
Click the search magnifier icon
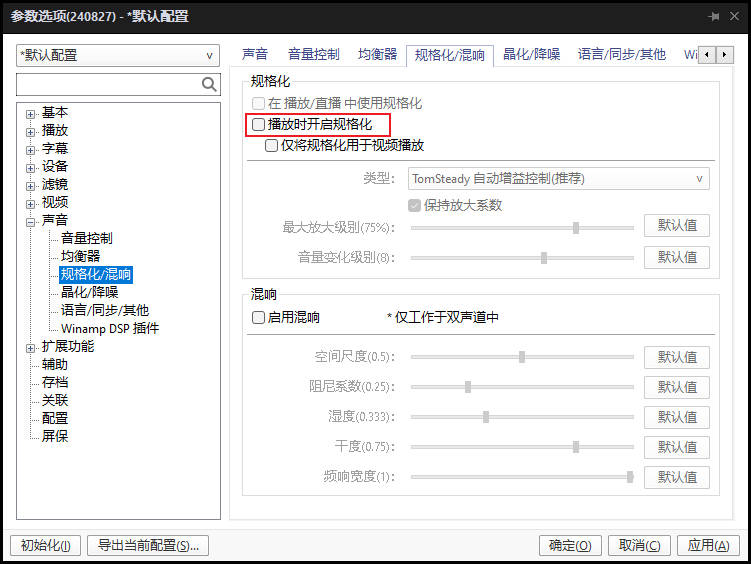point(209,85)
